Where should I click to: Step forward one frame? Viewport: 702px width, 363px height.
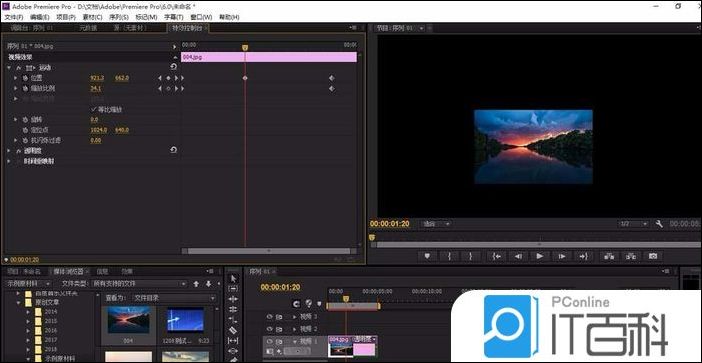coord(561,256)
